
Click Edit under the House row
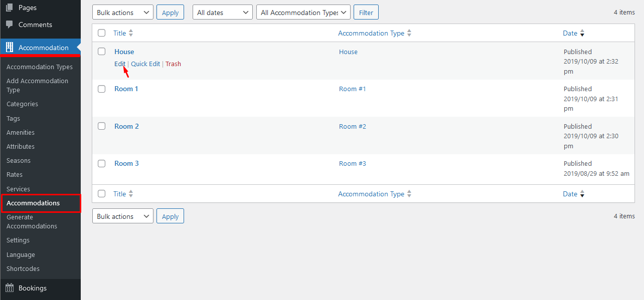point(120,64)
